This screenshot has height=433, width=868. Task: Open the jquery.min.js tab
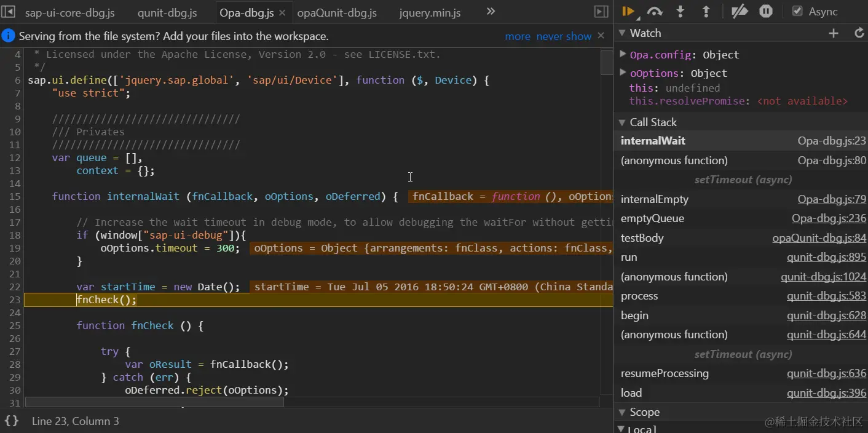pyautogui.click(x=430, y=12)
